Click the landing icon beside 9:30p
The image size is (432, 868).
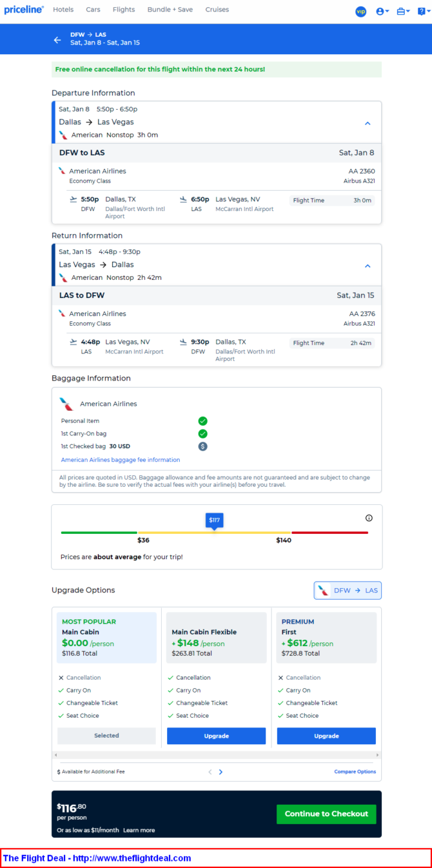pos(184,342)
